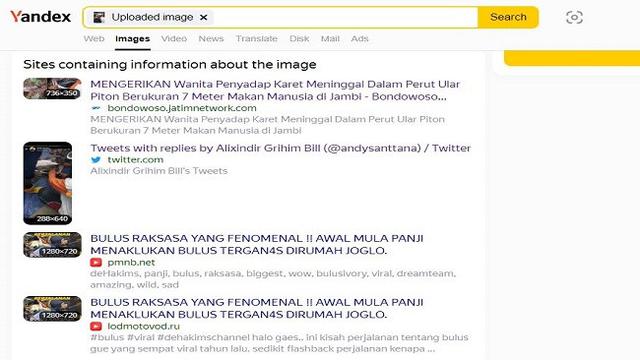This screenshot has height=360, width=640.
Task: Remove uploaded image with the X
Action: tap(203, 17)
